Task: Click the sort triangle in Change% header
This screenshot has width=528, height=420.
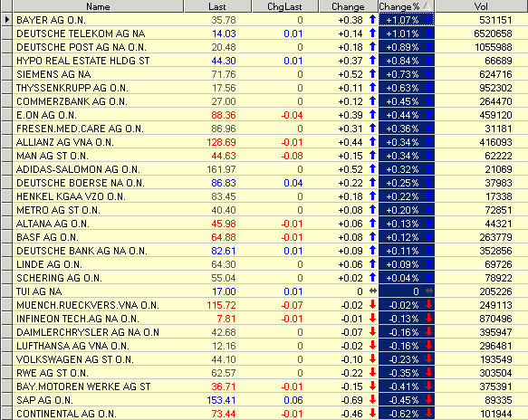Action: point(427,6)
